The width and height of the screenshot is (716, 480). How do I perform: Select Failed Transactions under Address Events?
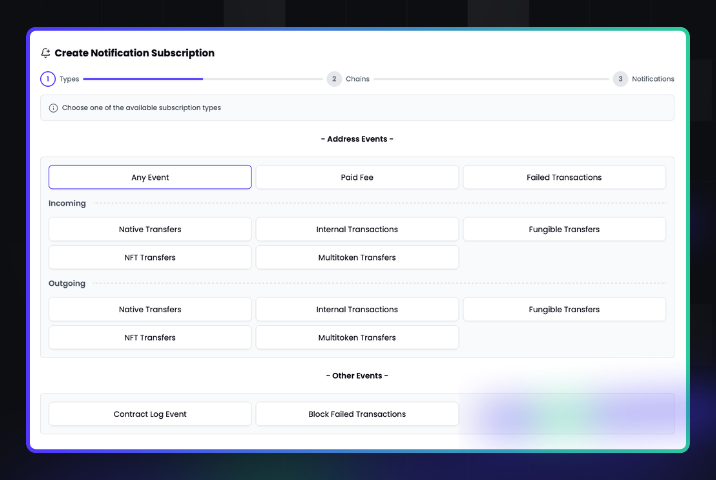[564, 177]
